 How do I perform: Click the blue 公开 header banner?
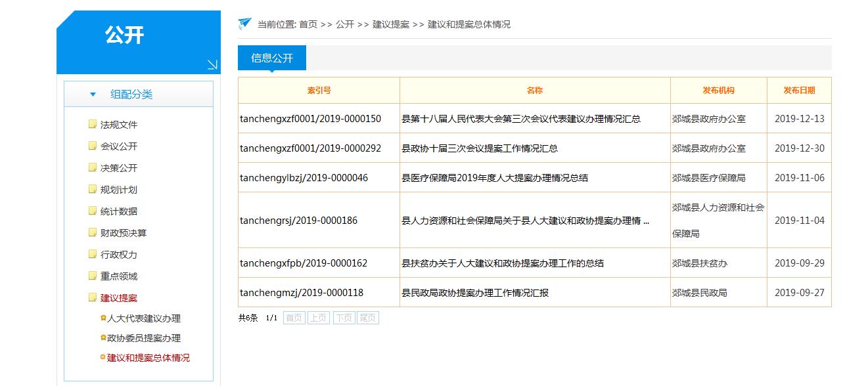[139, 42]
